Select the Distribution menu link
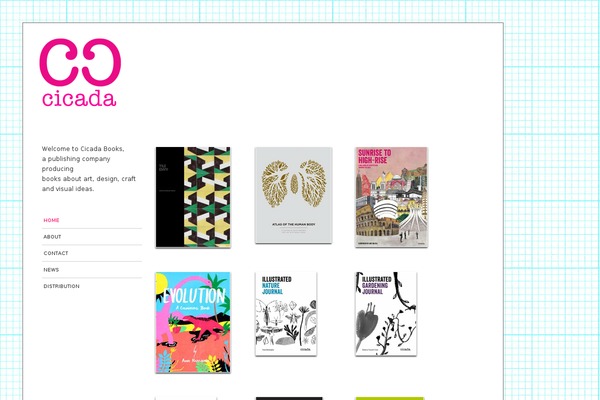The width and height of the screenshot is (600, 400). tap(61, 286)
